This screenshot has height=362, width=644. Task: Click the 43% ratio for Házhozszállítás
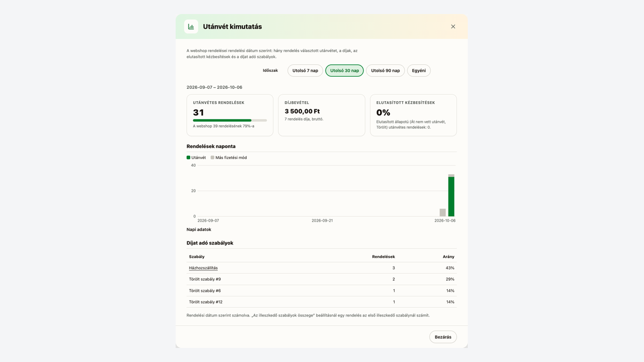point(450,268)
